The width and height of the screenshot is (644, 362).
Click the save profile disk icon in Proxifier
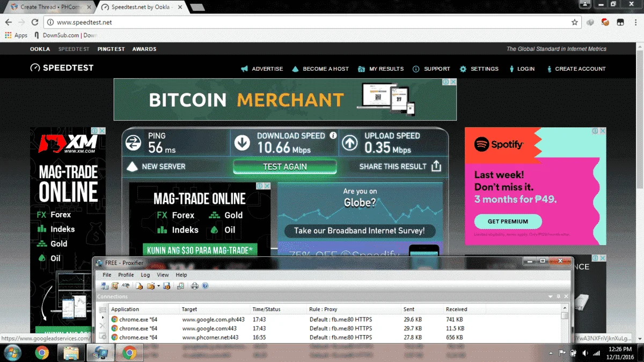[x=166, y=286]
